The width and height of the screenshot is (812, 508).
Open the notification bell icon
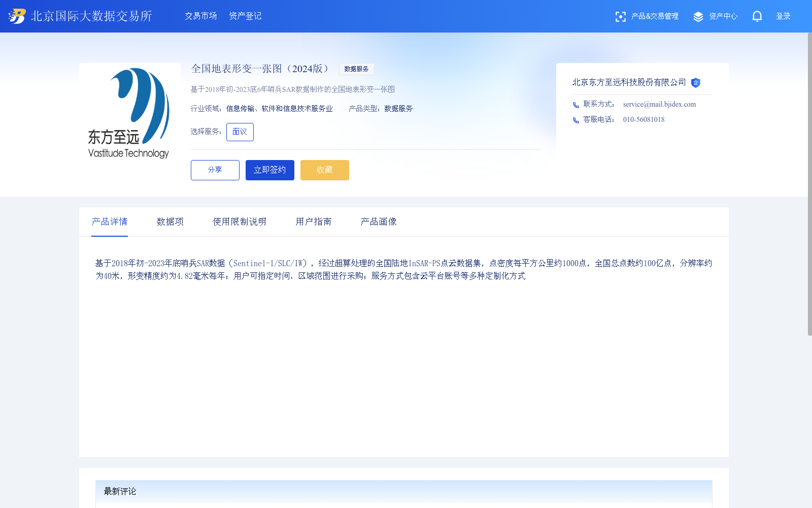tap(757, 16)
